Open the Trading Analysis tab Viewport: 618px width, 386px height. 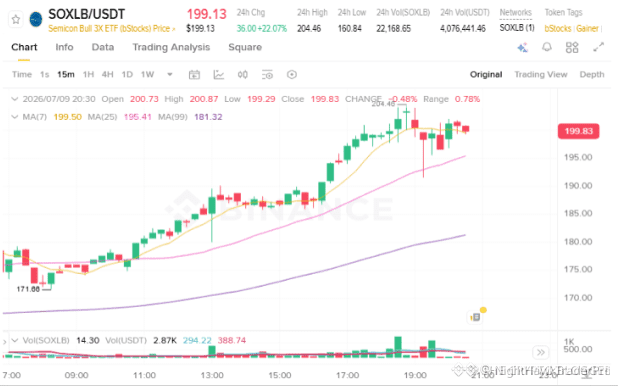click(171, 47)
